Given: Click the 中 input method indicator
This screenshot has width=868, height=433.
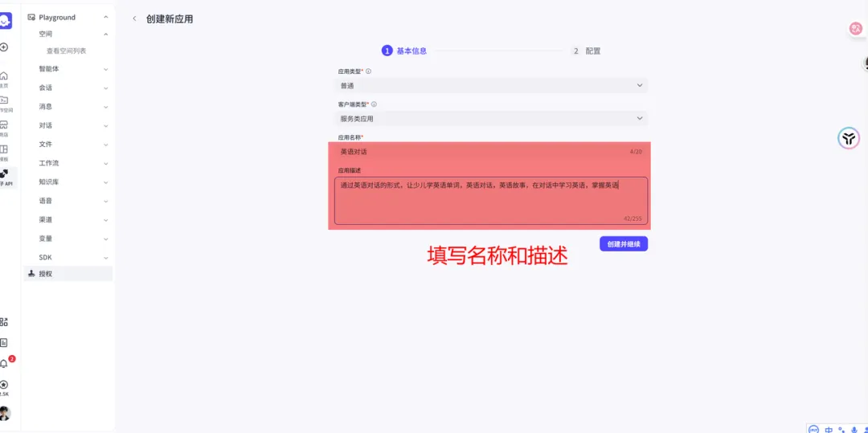Looking at the screenshot, I should click(x=829, y=429).
